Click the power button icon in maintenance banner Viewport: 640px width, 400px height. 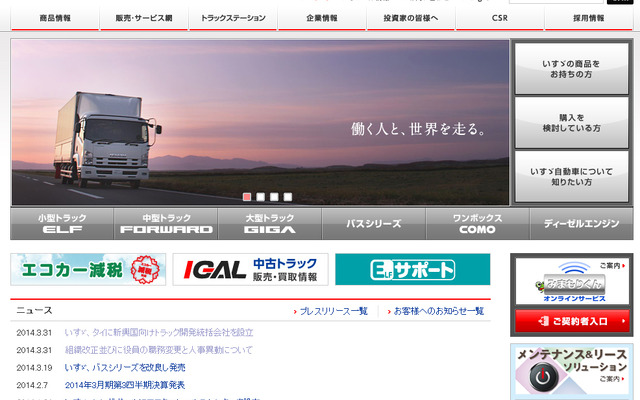click(543, 376)
